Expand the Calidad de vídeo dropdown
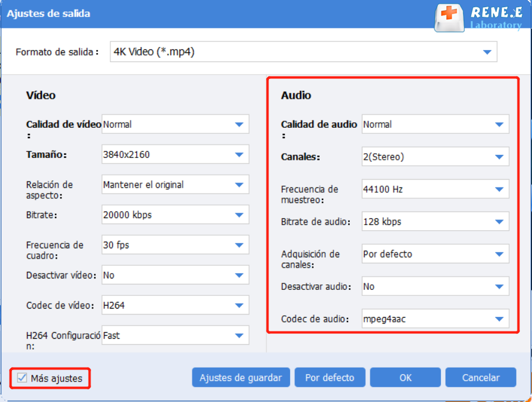 (x=175, y=125)
